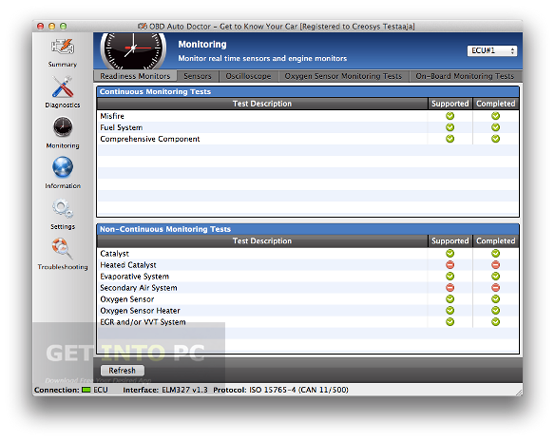
Task: Switch to the Readiness Monitors tab
Action: point(135,76)
